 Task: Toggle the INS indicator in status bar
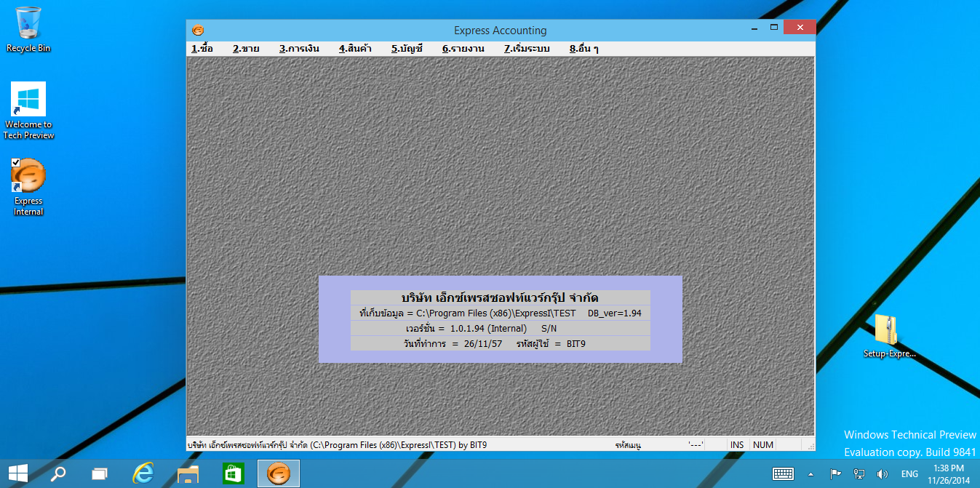(737, 444)
